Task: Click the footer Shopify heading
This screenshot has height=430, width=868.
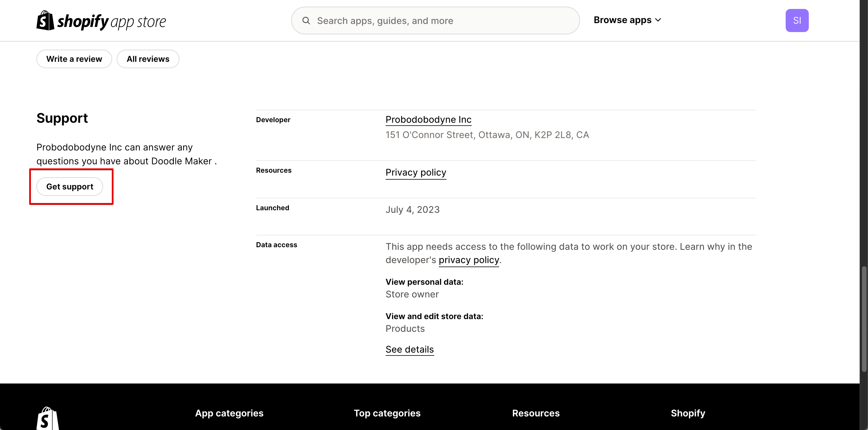Action: point(688,413)
